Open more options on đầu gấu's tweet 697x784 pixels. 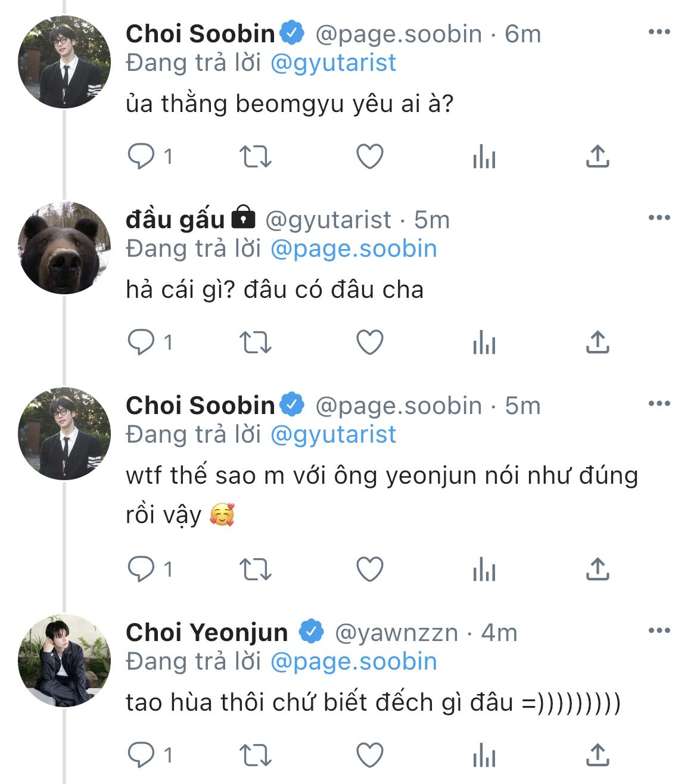(659, 218)
